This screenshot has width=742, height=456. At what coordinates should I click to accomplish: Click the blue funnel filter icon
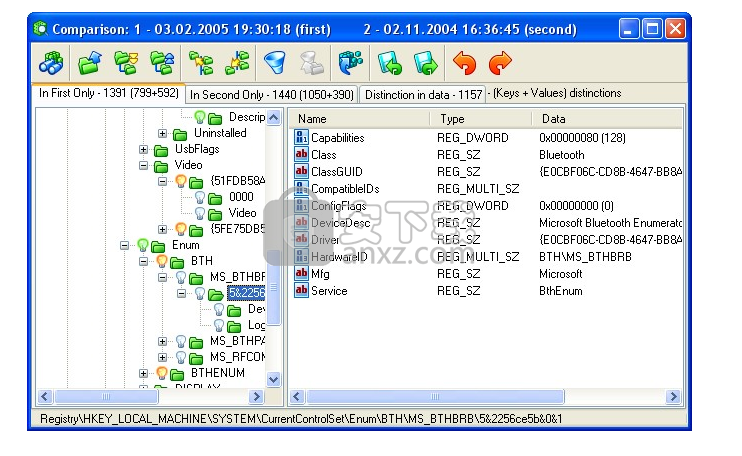274,64
